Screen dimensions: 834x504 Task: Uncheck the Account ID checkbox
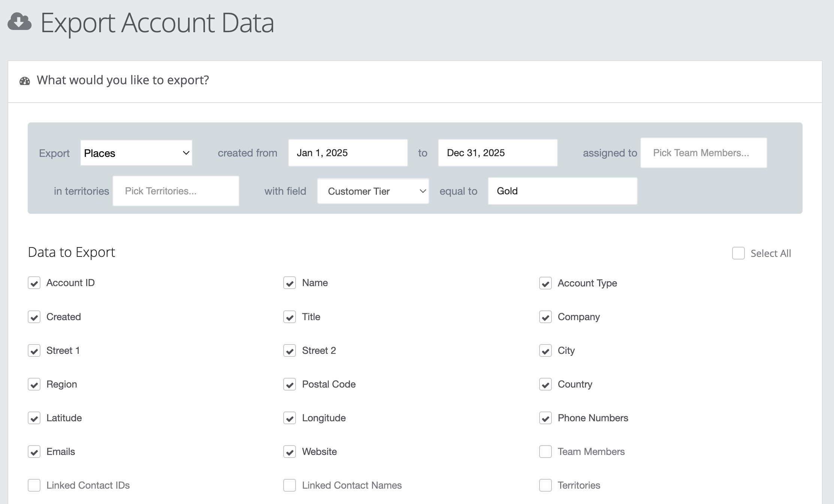coord(34,283)
